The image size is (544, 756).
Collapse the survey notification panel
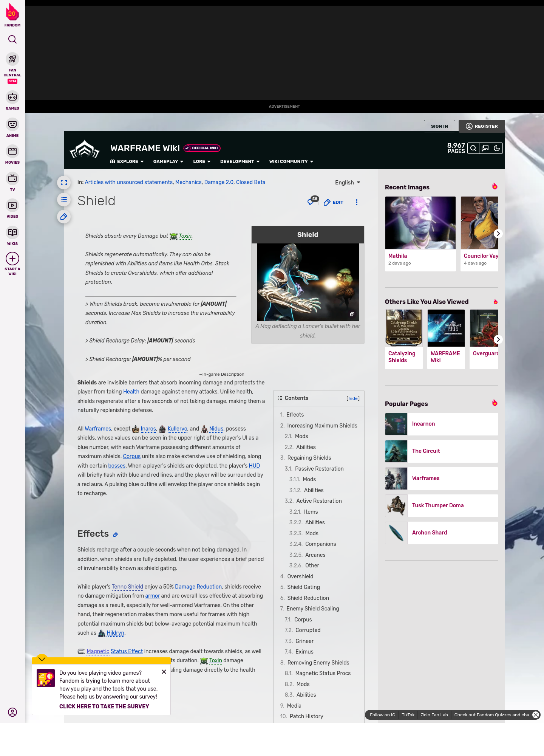[x=42, y=659]
